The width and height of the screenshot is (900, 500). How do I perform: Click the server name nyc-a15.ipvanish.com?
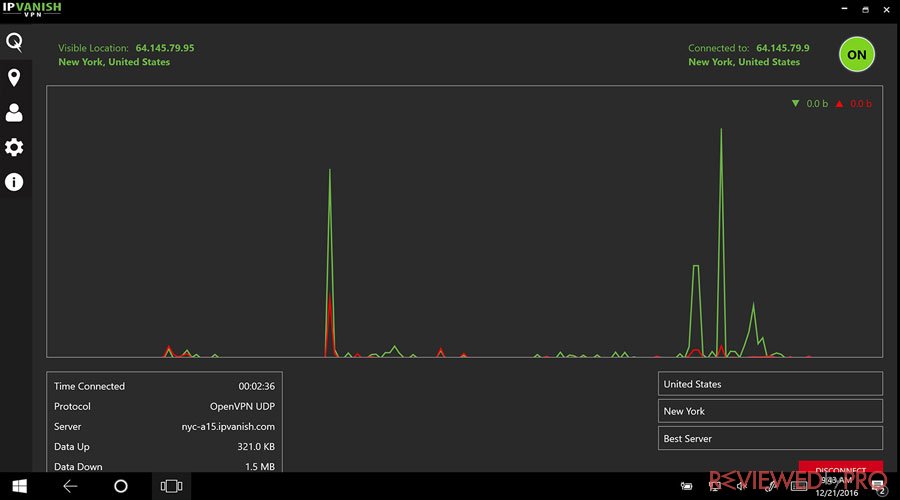pyautogui.click(x=228, y=427)
